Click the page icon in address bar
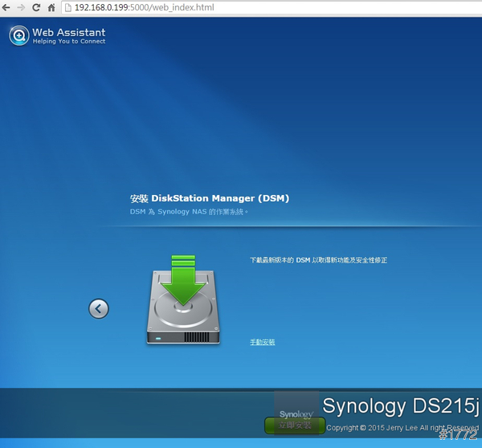Image resolution: width=482 pixels, height=448 pixels. 68,7
